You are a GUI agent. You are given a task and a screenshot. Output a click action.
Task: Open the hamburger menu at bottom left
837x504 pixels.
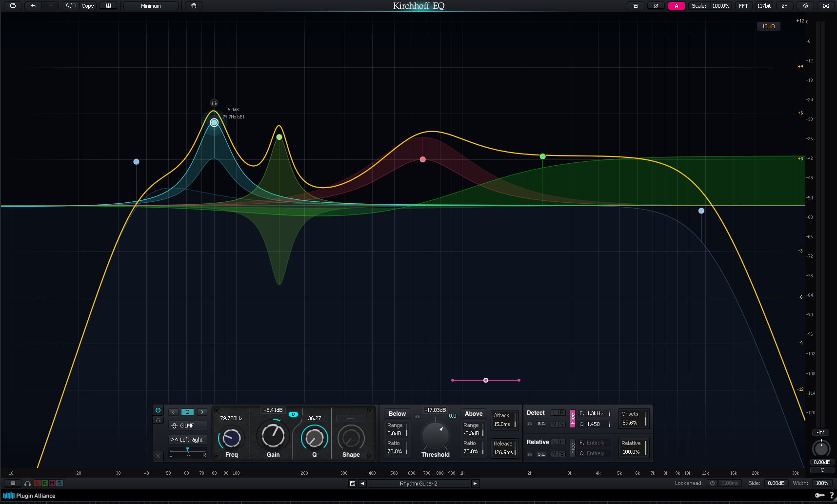(x=13, y=483)
